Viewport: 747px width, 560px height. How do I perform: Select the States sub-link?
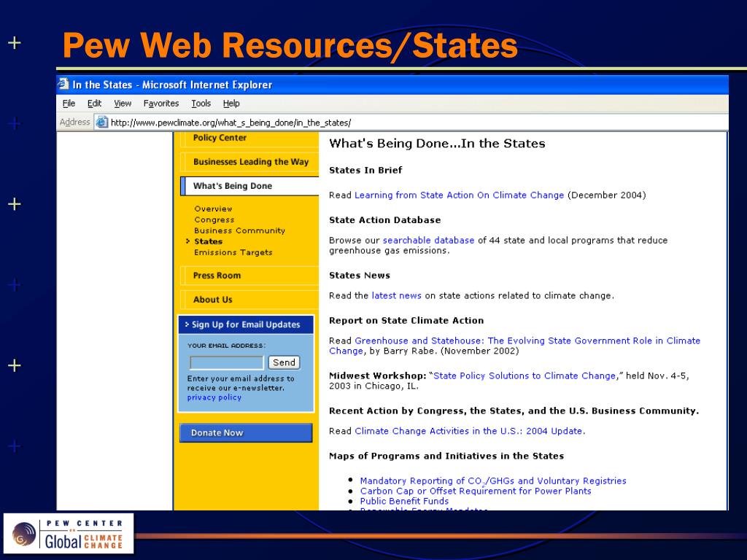208,241
